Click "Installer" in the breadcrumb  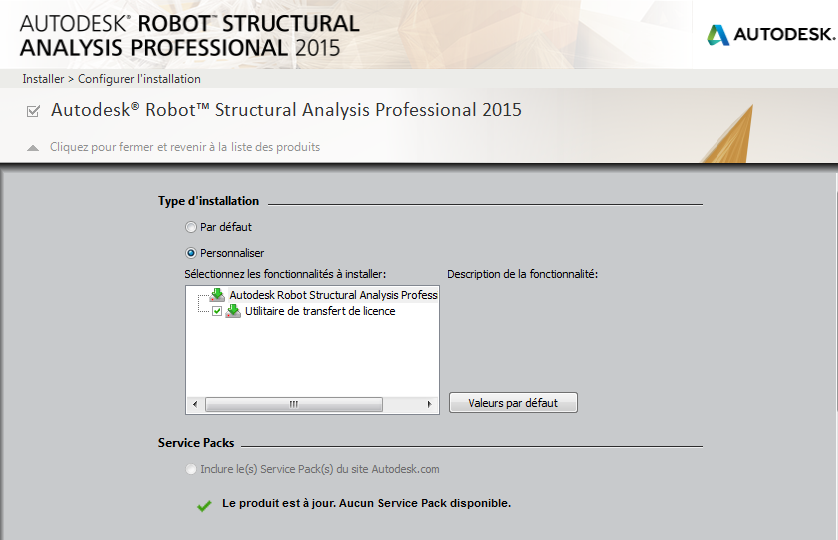click(43, 79)
